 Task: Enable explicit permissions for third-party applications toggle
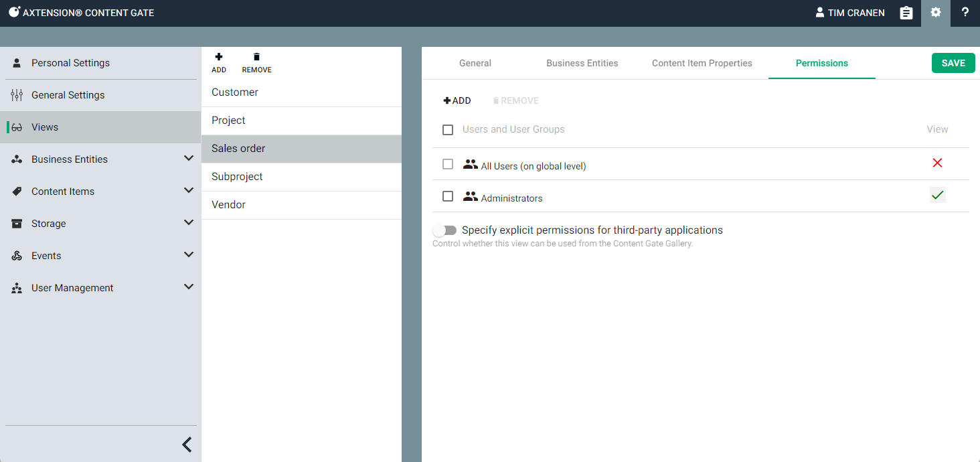(444, 230)
